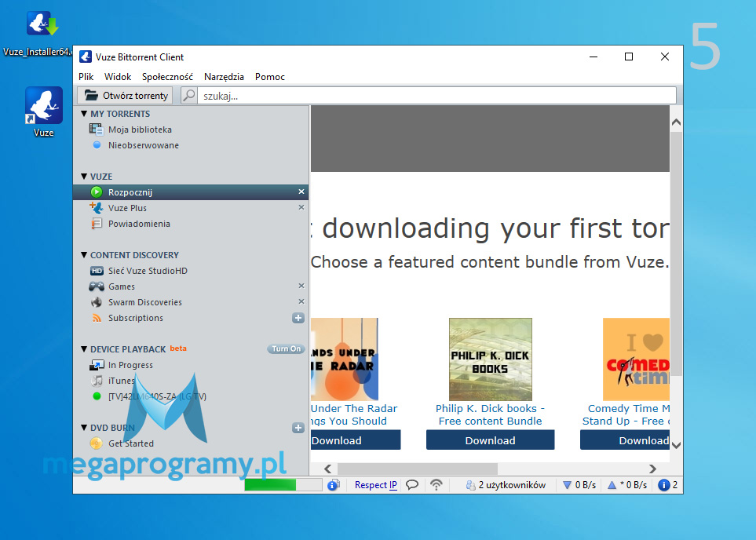Click the Vuze Plus frog icon
Screen dimensions: 756x540
click(x=96, y=208)
